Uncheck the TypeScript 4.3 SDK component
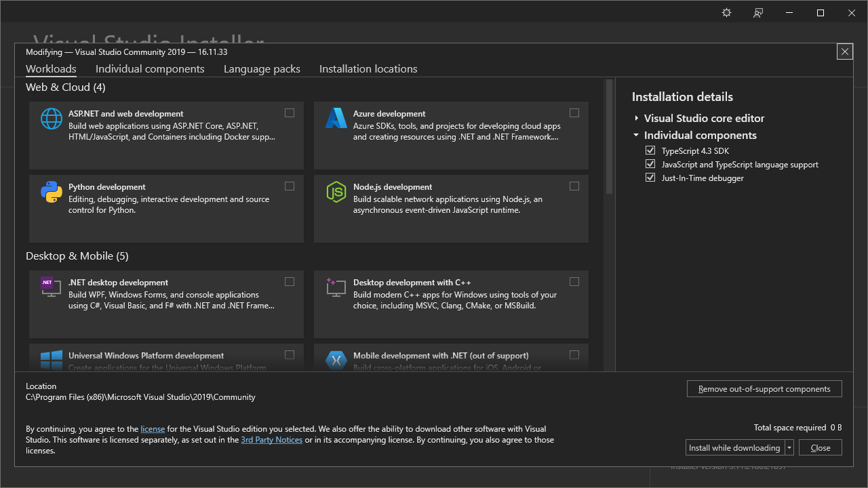This screenshot has height=488, width=868. (x=650, y=150)
